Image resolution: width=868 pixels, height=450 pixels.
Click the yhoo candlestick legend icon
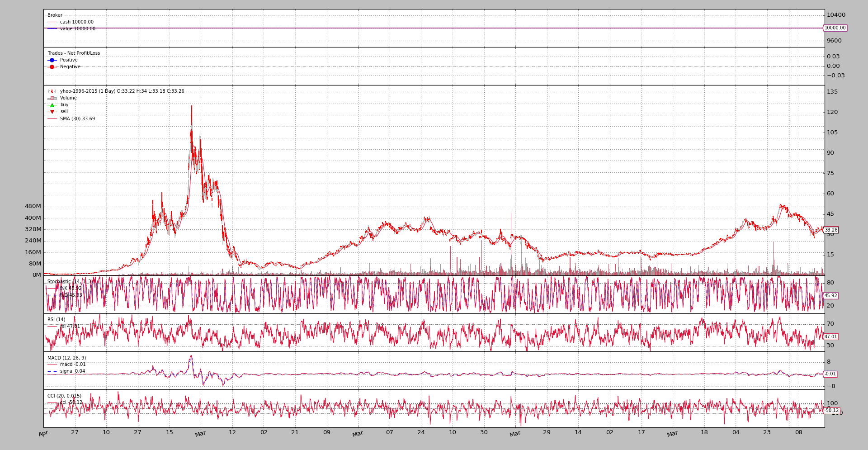point(52,91)
